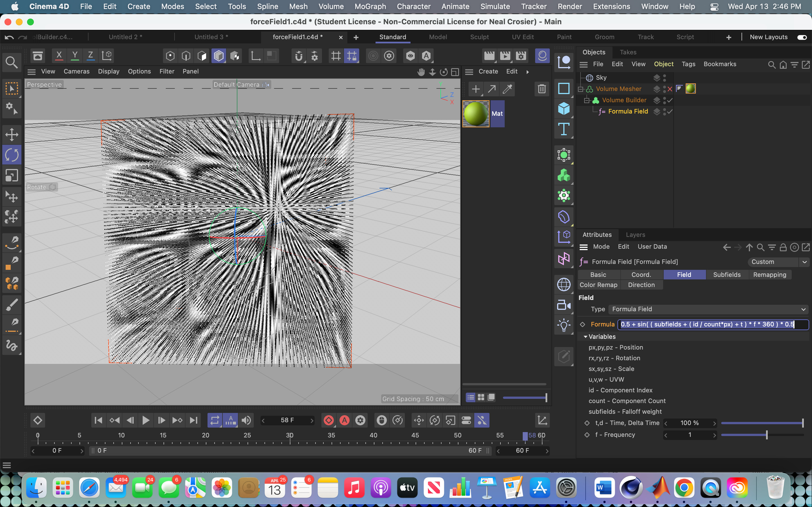Viewport: 812px width, 507px height.
Task: Toggle Volume Mesher enable red X
Action: tap(670, 89)
